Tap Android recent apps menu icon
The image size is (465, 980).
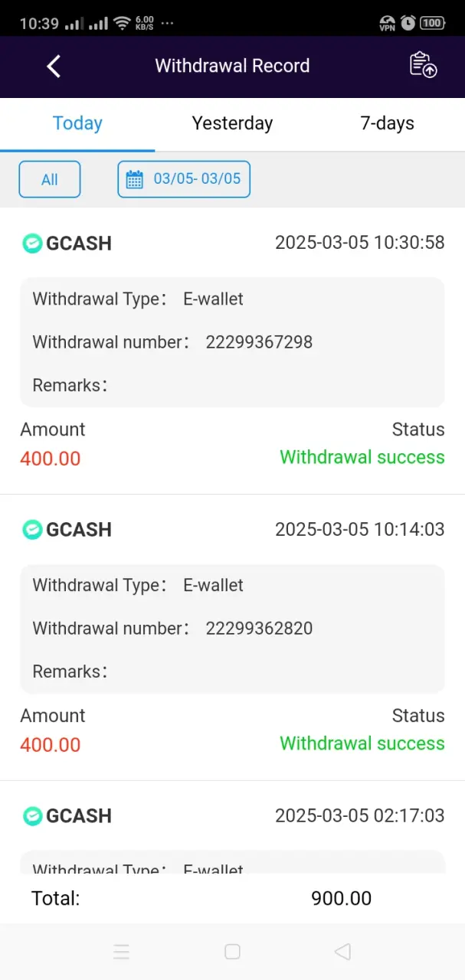tap(121, 952)
